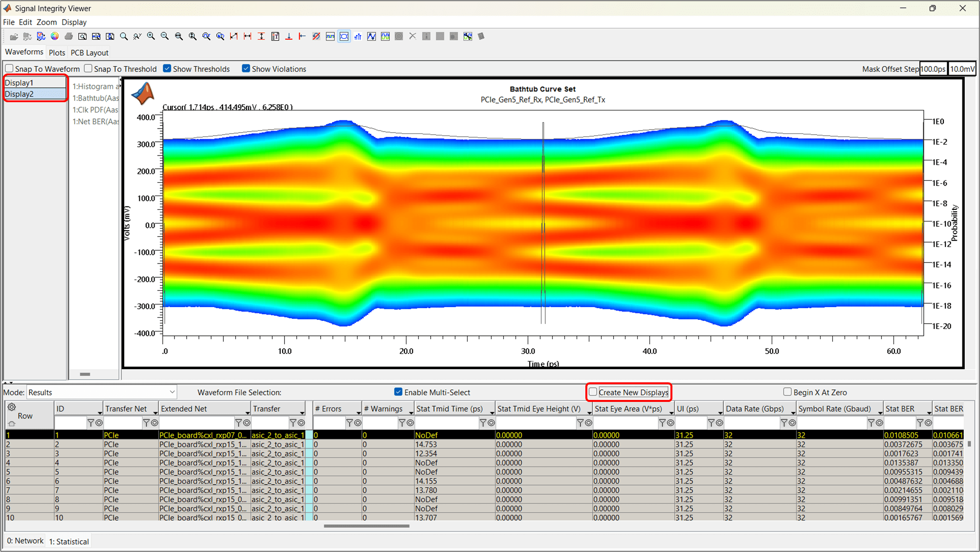Uncheck Show Violations checkbox

246,68
